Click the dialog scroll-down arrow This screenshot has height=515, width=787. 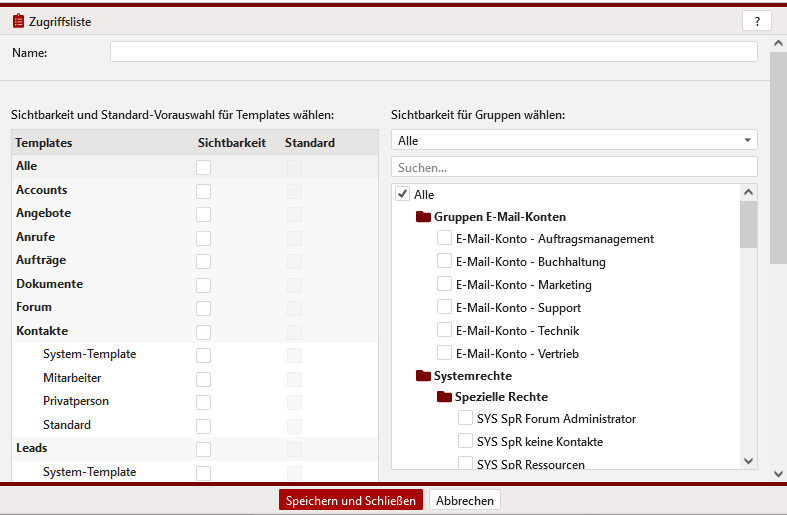click(778, 473)
